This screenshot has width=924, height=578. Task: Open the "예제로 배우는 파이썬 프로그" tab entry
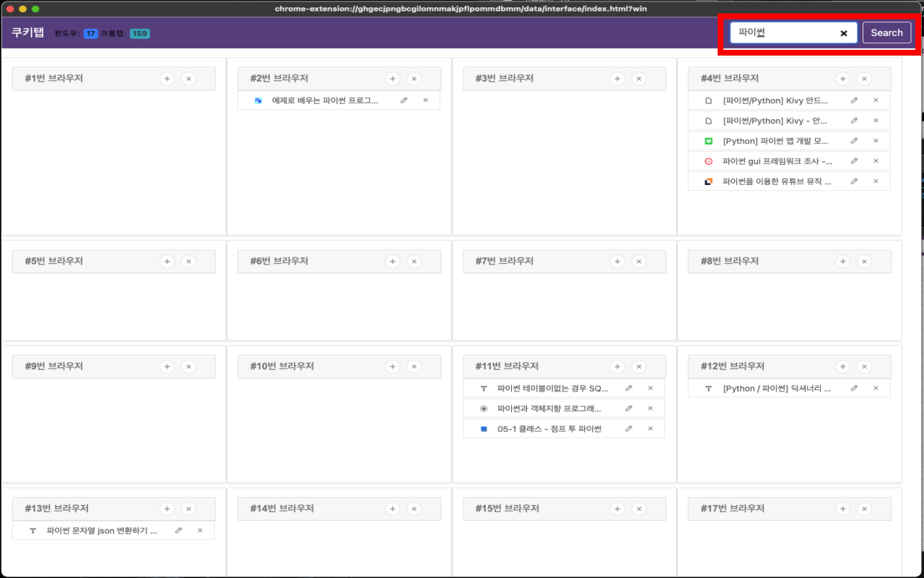coord(325,100)
